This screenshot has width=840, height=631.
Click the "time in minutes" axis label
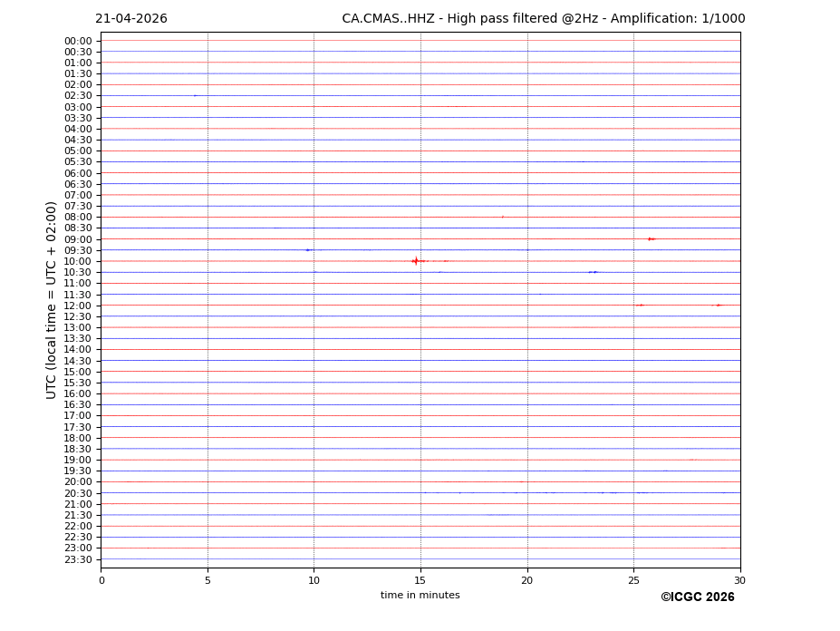click(420, 596)
